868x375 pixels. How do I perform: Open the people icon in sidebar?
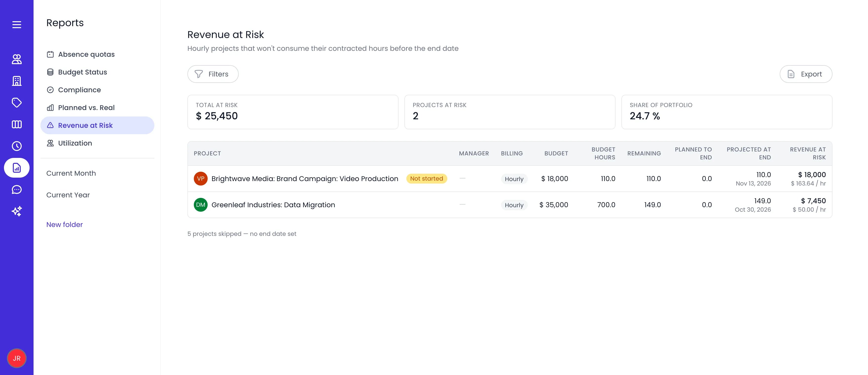click(17, 59)
